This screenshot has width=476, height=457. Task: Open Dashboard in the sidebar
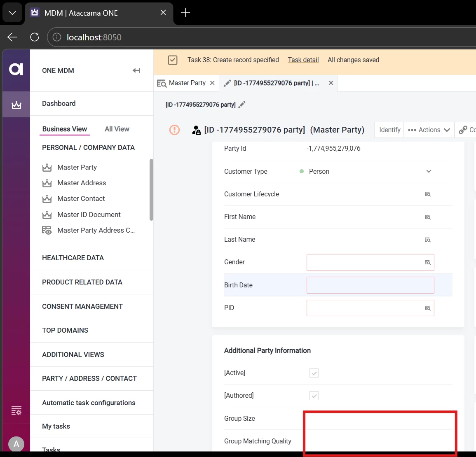click(59, 103)
